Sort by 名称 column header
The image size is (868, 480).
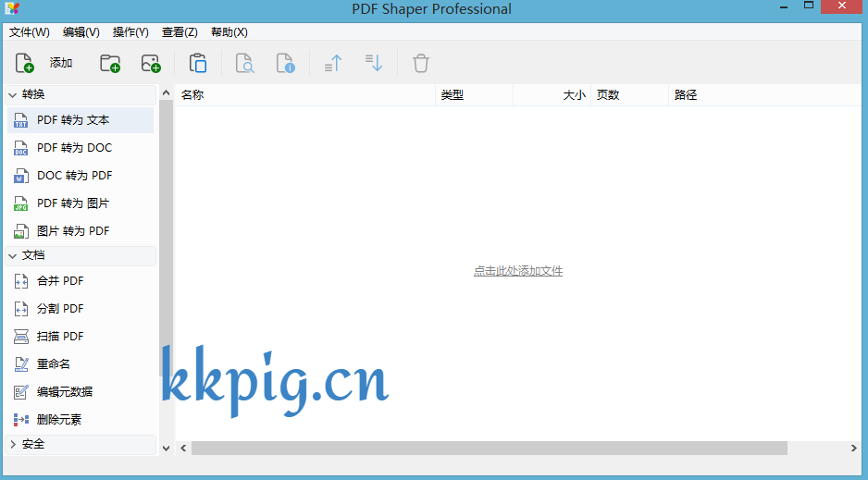305,95
